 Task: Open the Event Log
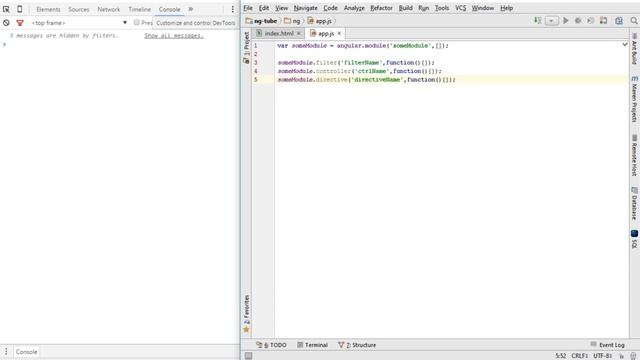point(608,345)
